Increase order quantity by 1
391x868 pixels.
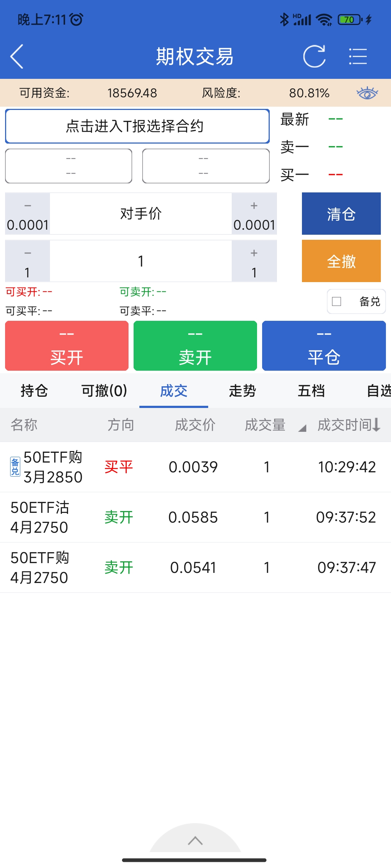pyautogui.click(x=254, y=261)
